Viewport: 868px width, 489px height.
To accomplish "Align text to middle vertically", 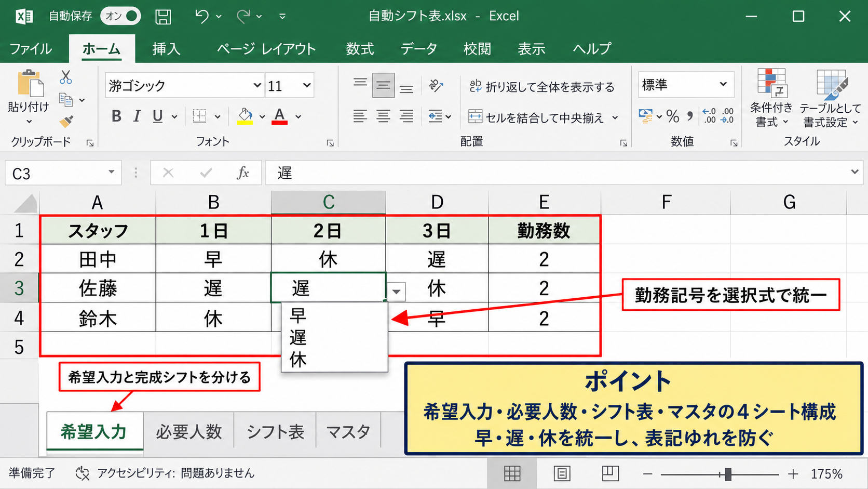I will click(x=383, y=85).
